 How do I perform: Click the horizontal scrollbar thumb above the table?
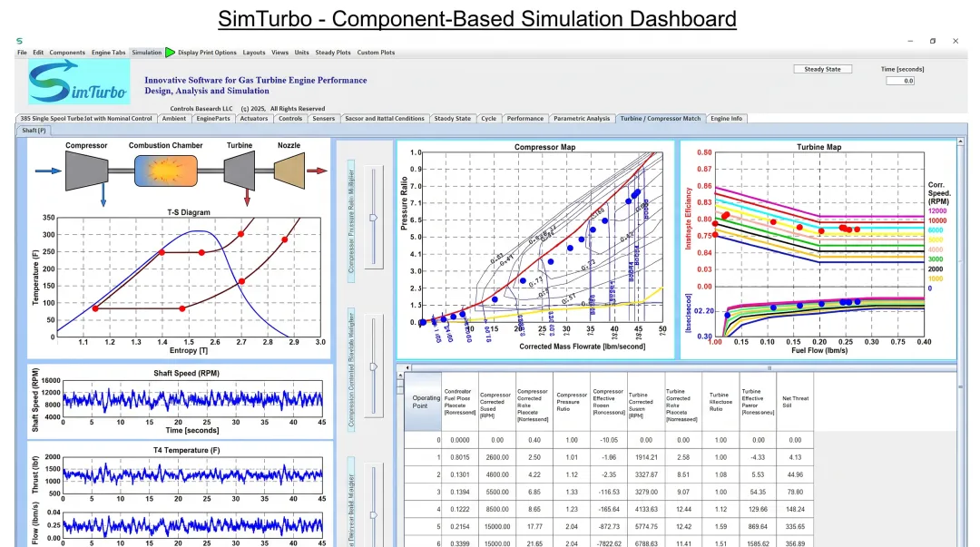pyautogui.click(x=769, y=367)
